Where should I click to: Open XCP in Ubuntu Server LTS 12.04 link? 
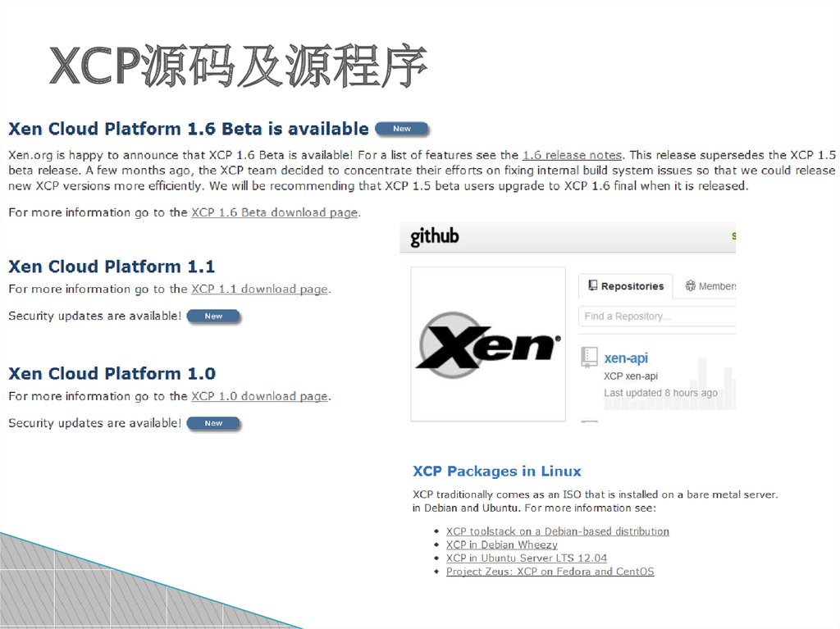click(x=527, y=558)
